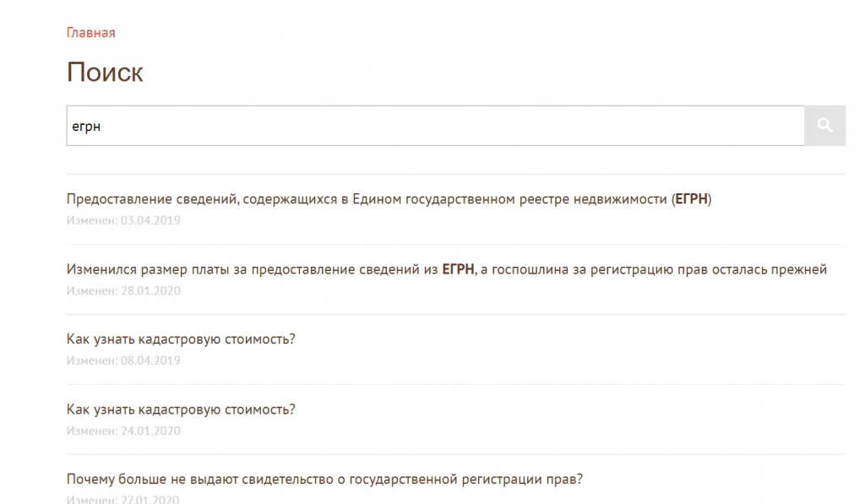The width and height of the screenshot is (865, 504).
Task: Click bold ЕГРН in the second result
Action: point(458,269)
